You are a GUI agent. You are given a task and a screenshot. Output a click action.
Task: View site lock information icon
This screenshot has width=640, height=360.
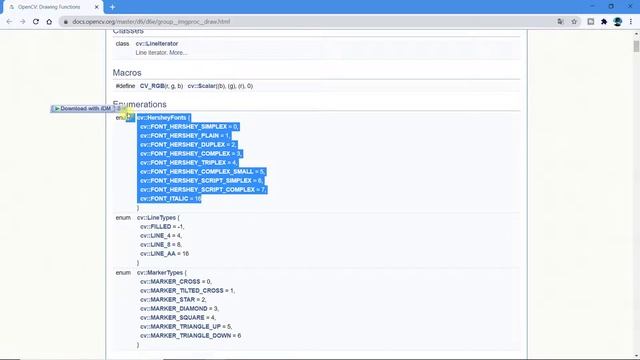pyautogui.click(x=66, y=22)
